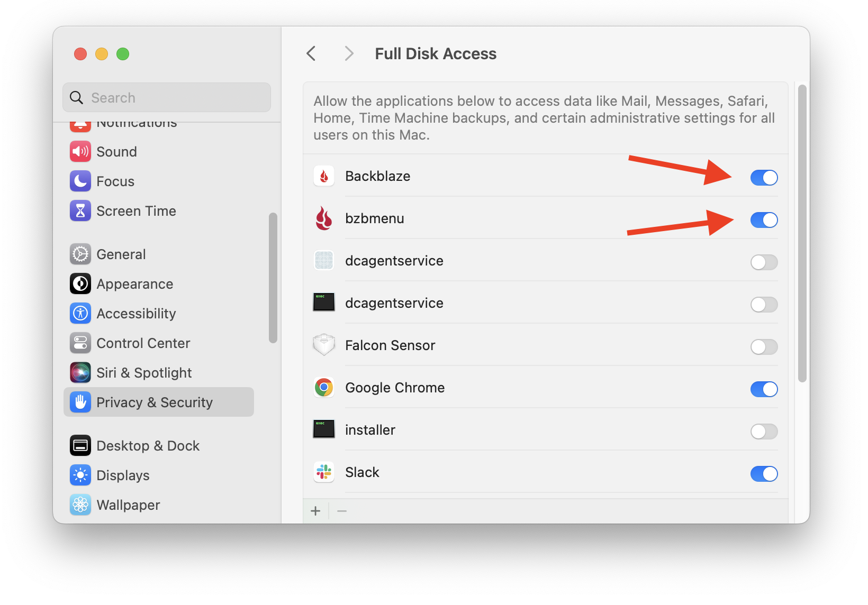The image size is (868, 605).
Task: Click the Appearance sidebar icon
Action: 80,284
